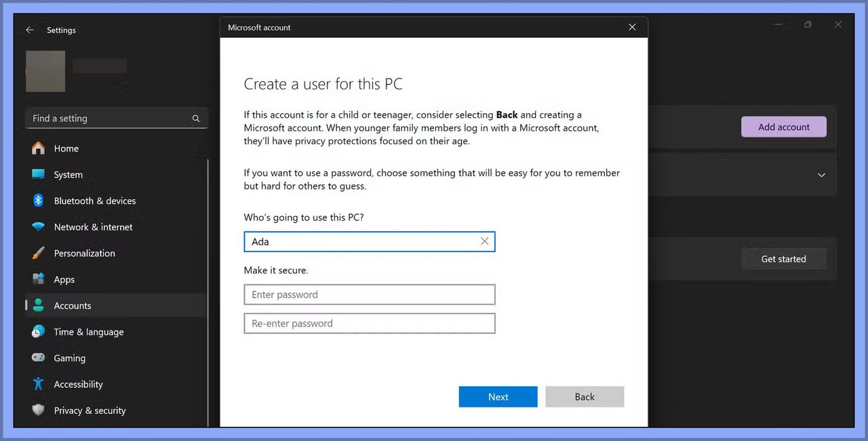Select Personalization in the sidebar
Image resolution: width=868 pixels, height=441 pixels.
pos(85,253)
